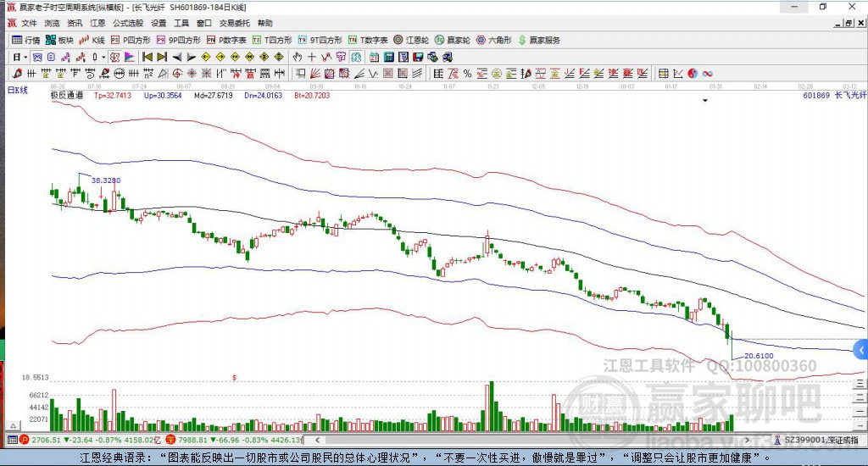This screenshot has width=868, height=466.
Task: Click the colorful gradient triangle icon
Action: [129, 57]
